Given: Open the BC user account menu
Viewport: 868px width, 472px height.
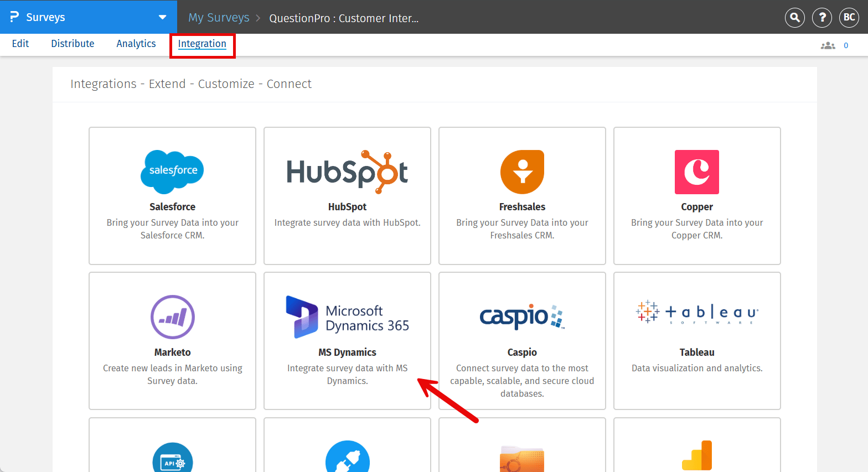Looking at the screenshot, I should pyautogui.click(x=849, y=18).
